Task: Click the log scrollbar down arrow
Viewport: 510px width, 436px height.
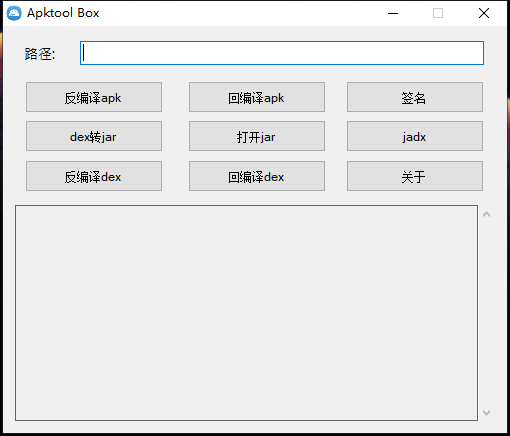Action: pyautogui.click(x=486, y=413)
